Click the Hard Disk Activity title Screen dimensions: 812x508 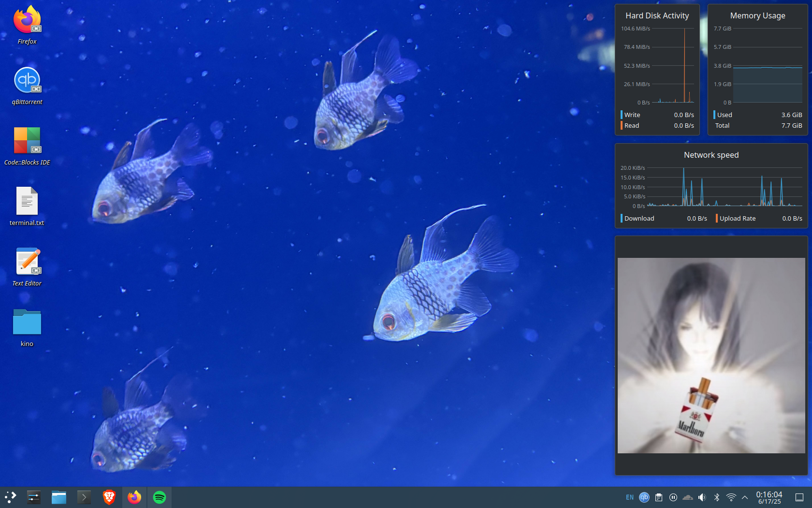coord(657,15)
